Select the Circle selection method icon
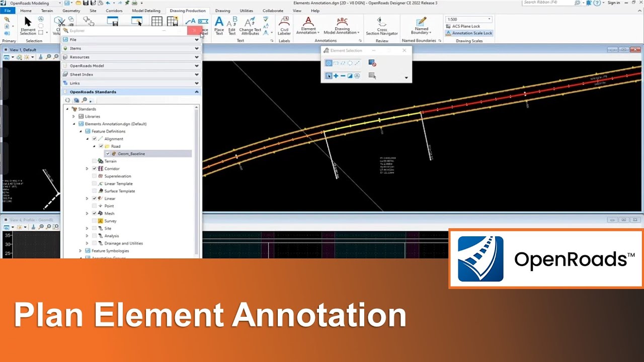 350,63
